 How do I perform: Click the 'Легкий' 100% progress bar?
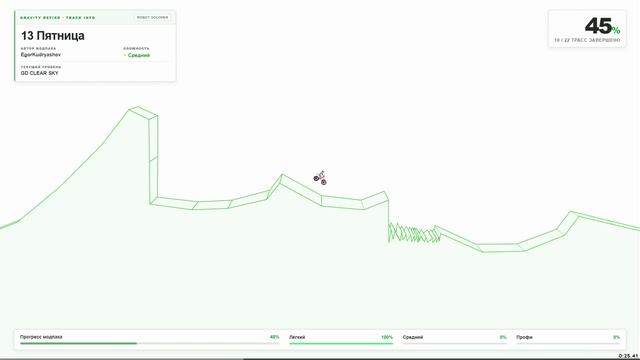(x=341, y=343)
